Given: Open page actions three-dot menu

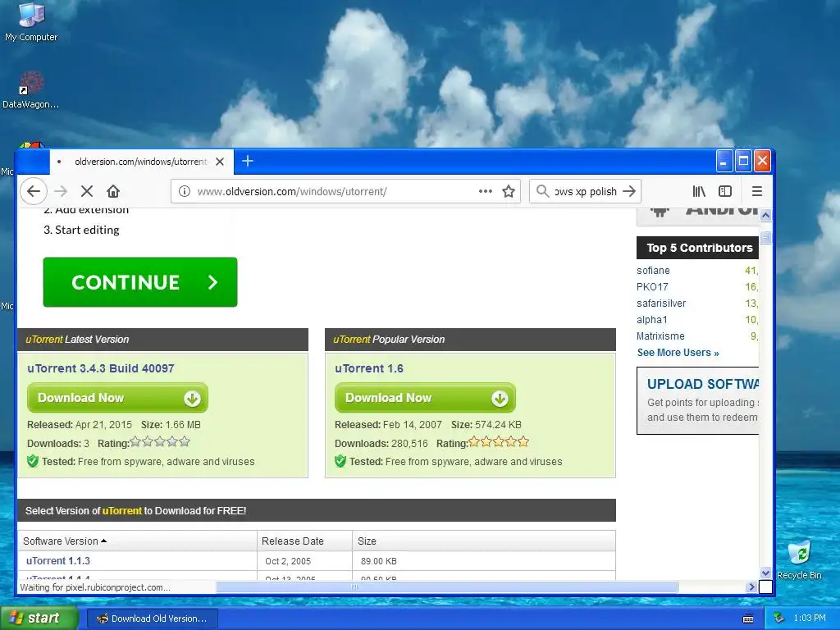Looking at the screenshot, I should click(486, 191).
